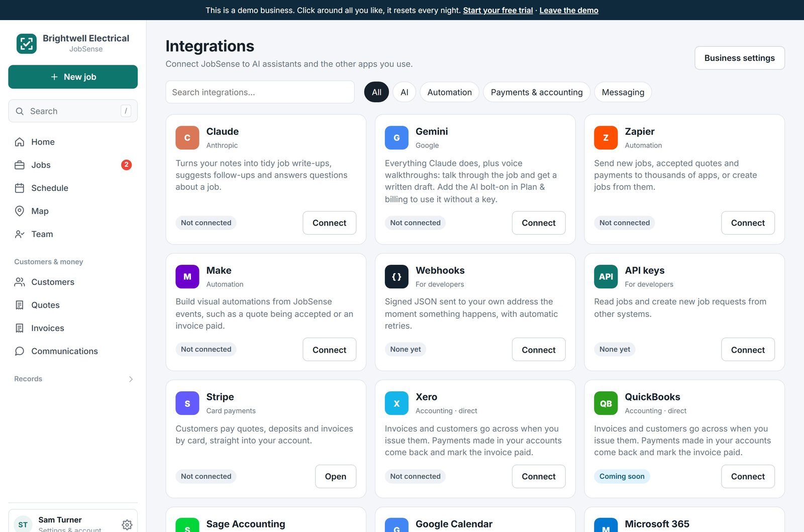The width and height of the screenshot is (804, 532).
Task: Open the Stripe integration
Action: pyautogui.click(x=336, y=477)
